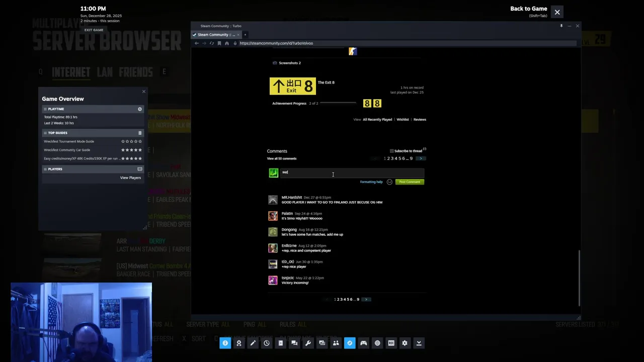Viewport: 644px width, 362px height.
Task: Open tsnjzcic commenter avatar
Action: (273, 280)
